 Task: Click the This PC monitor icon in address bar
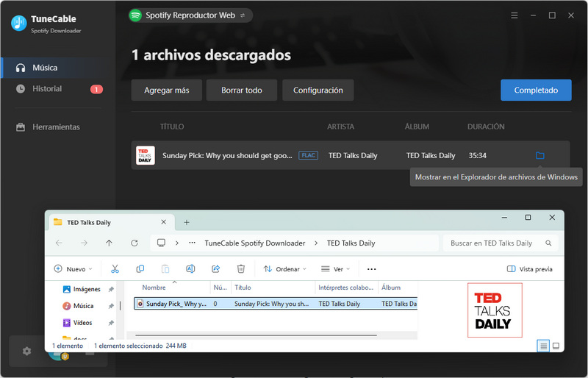161,243
